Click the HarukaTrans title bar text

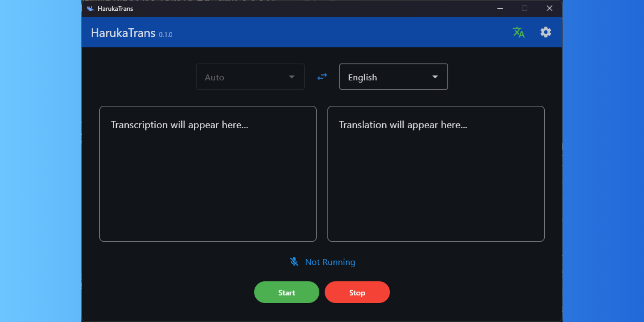[x=115, y=9]
